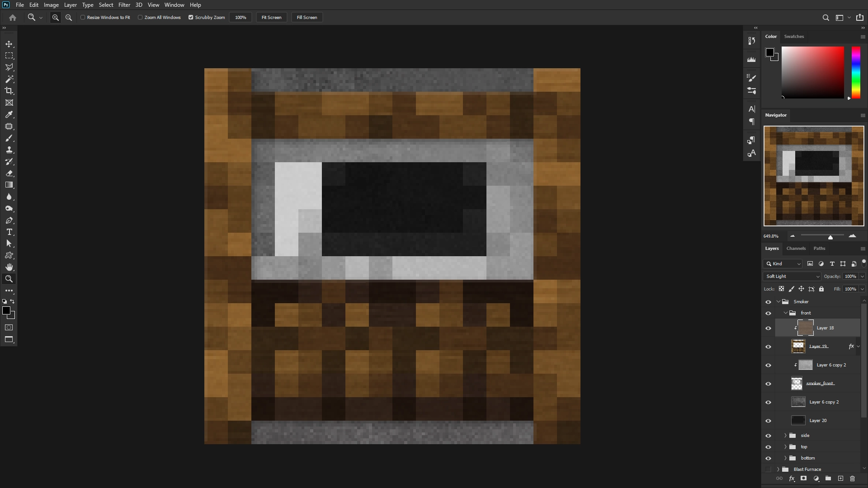
Task: Open the Filter menu
Action: (x=124, y=5)
